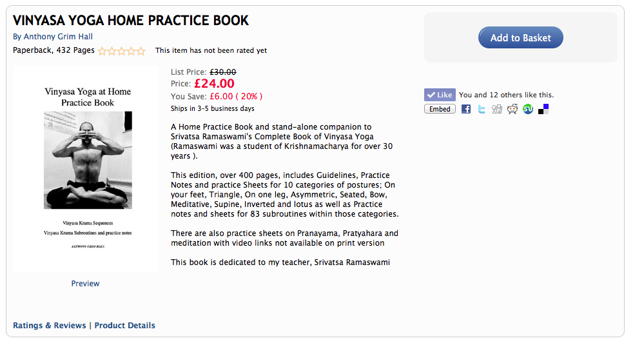Image resolution: width=644 pixels, height=345 pixels.
Task: Click the red £24.00 price
Action: pyautogui.click(x=214, y=84)
